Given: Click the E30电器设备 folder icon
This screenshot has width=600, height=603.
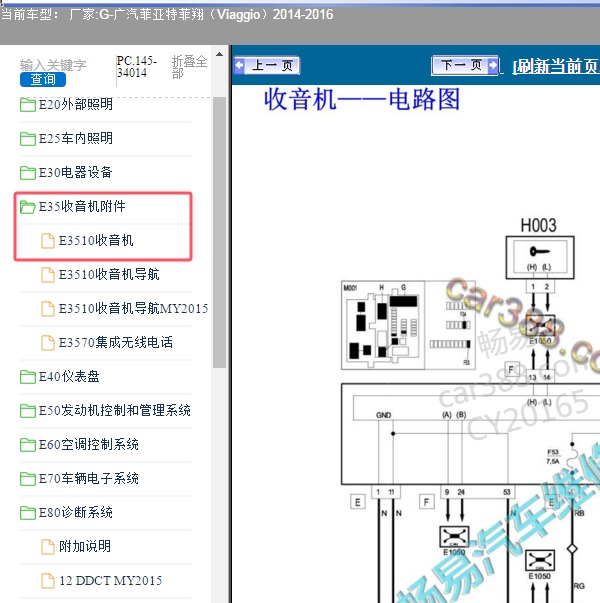Looking at the screenshot, I should point(28,173).
